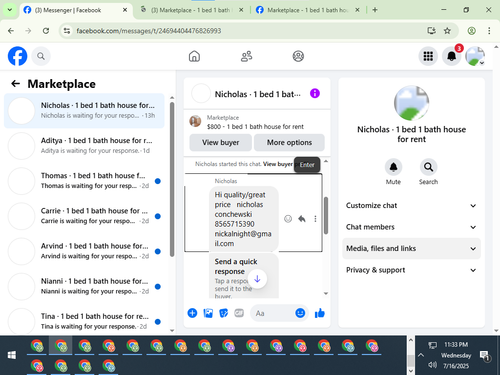The width and height of the screenshot is (500, 375).
Task: Open the site information icon in address bar
Action: pos(67,31)
